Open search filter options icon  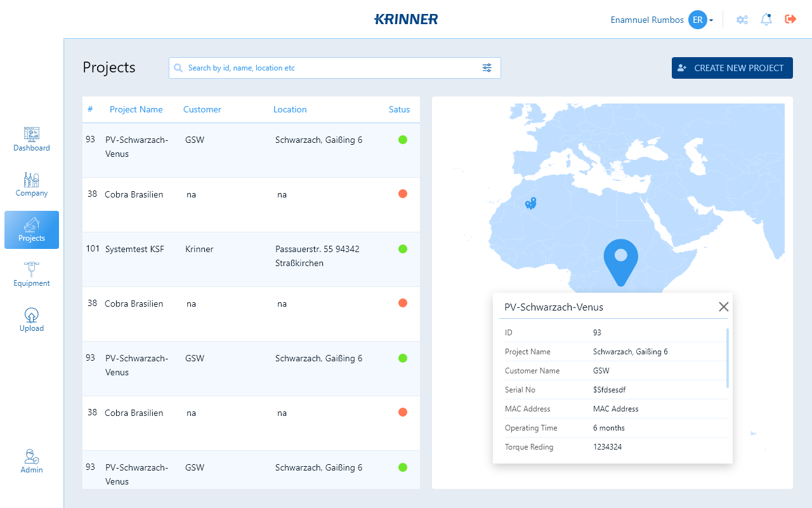tap(487, 68)
